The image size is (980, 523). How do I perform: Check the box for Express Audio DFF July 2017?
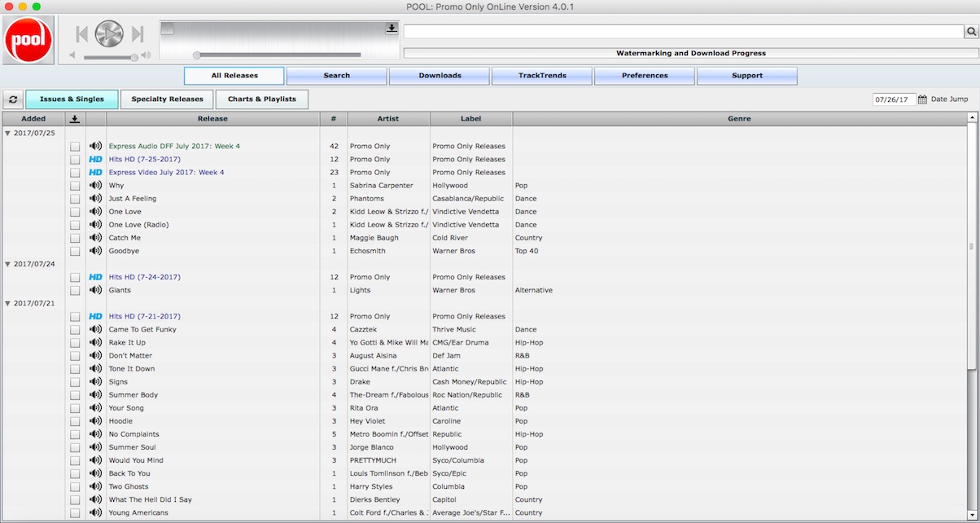[75, 147]
